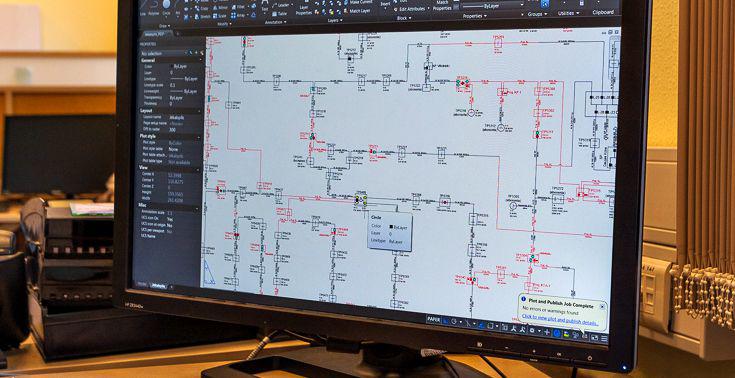This screenshot has width=735, height=378.
Task: Open the ByLayer linetype combo box
Action: pos(492,5)
